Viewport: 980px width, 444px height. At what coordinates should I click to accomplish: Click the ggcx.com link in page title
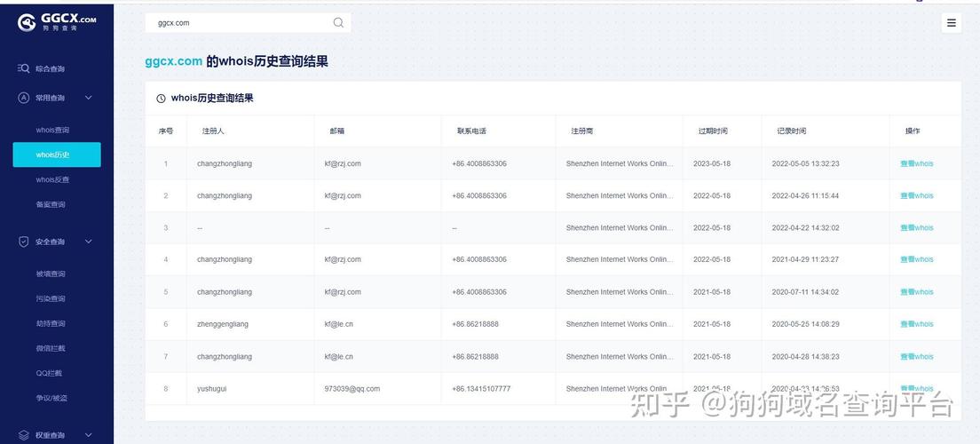tap(174, 61)
